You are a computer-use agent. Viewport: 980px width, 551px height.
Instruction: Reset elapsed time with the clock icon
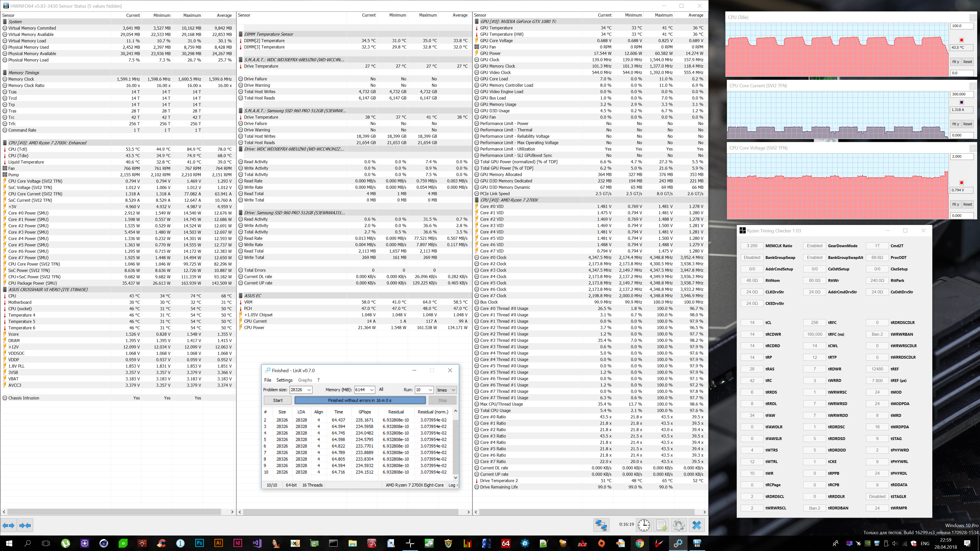[x=644, y=525]
